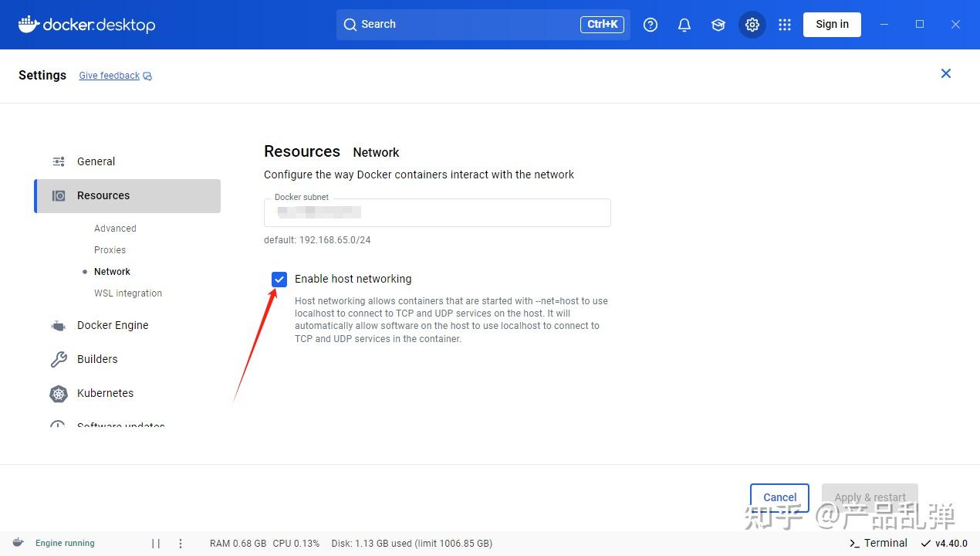
Task: Click the CPU 0.13% indicator
Action: [x=296, y=543]
